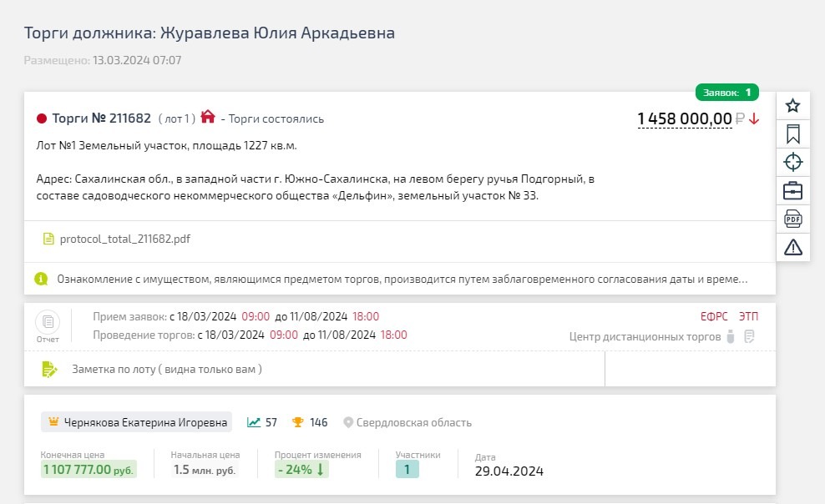Click the green down arrow by -24%

tap(320, 469)
